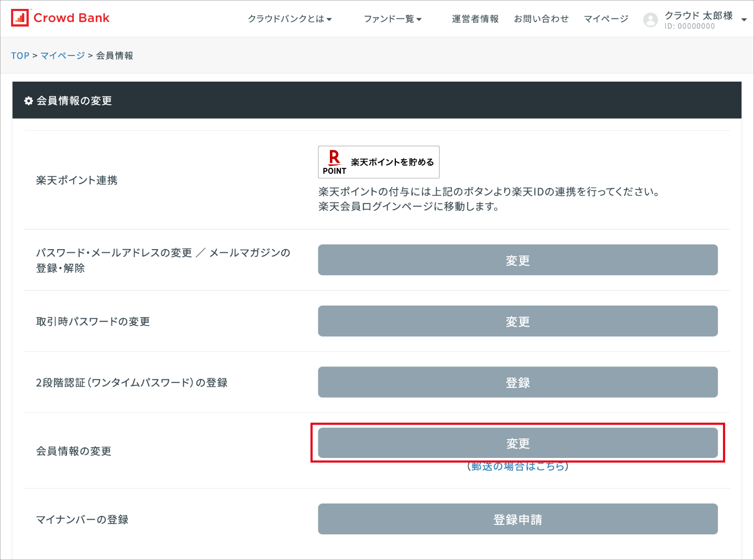The width and height of the screenshot is (754, 560).
Task: Click the Rakuten R POINT icon
Action: (335, 162)
